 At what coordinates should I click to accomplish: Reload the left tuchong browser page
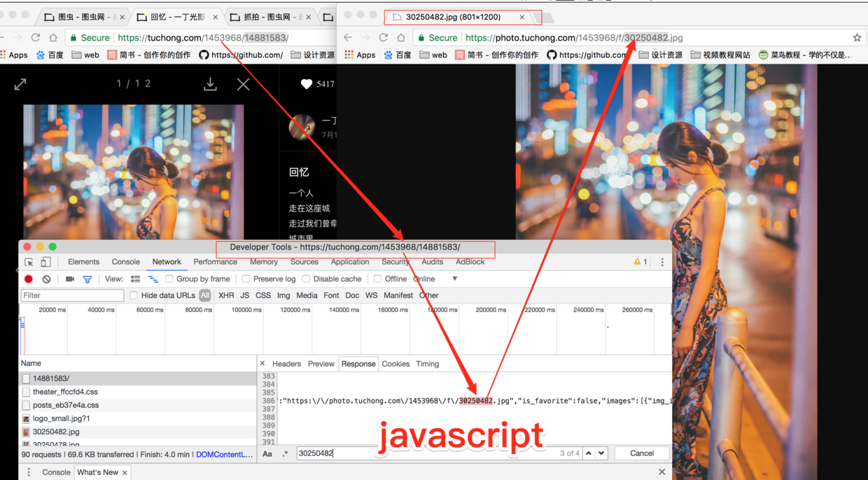point(36,38)
